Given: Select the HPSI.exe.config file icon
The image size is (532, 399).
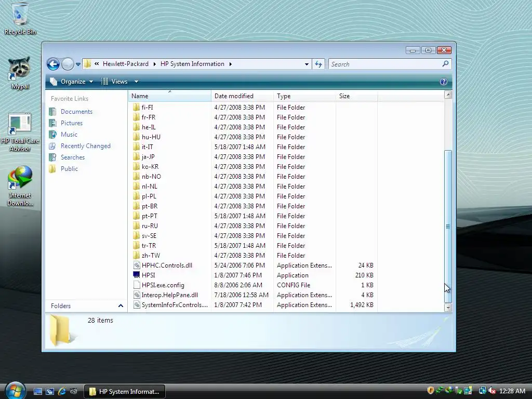Looking at the screenshot, I should click(137, 285).
